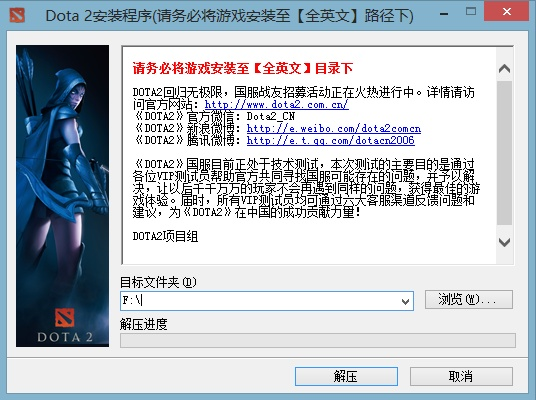Screen dimensions: 536x400
Task: Click the scrollbar up arrow
Action: 505,69
